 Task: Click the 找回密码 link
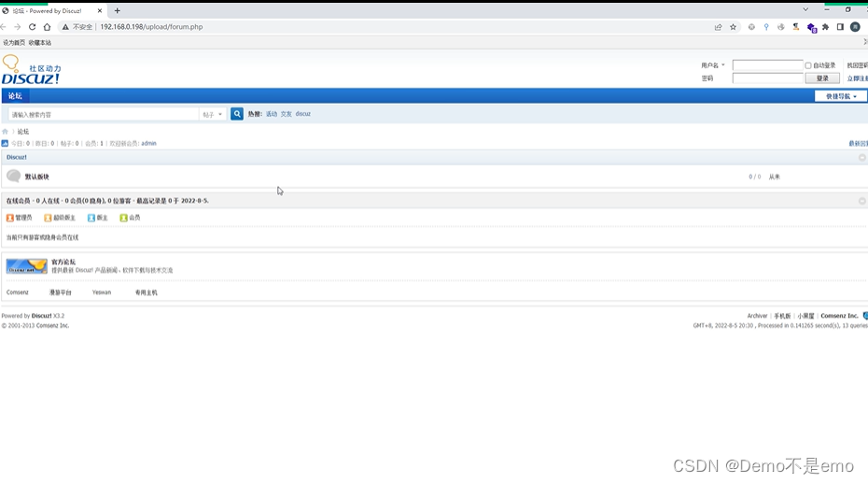[858, 65]
